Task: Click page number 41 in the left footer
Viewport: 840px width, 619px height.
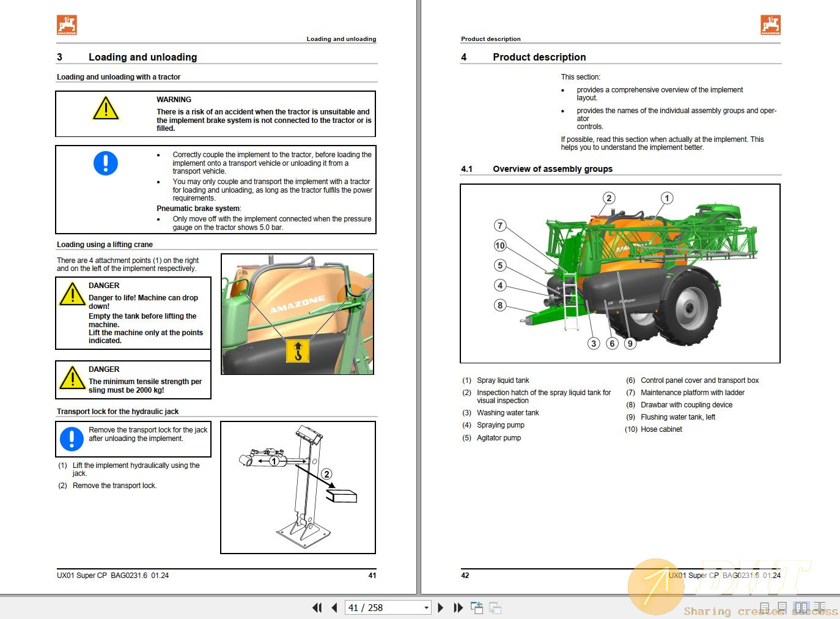Action: pos(372,576)
